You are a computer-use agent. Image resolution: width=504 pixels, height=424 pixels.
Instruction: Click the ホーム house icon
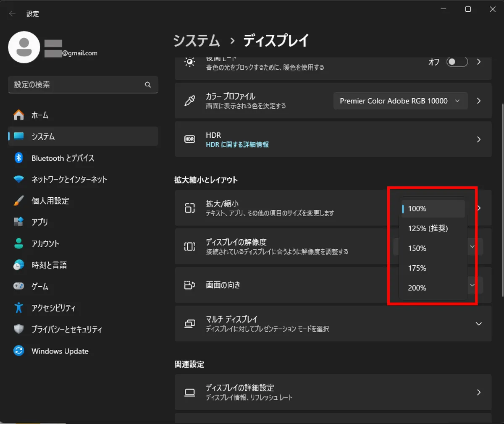click(19, 115)
